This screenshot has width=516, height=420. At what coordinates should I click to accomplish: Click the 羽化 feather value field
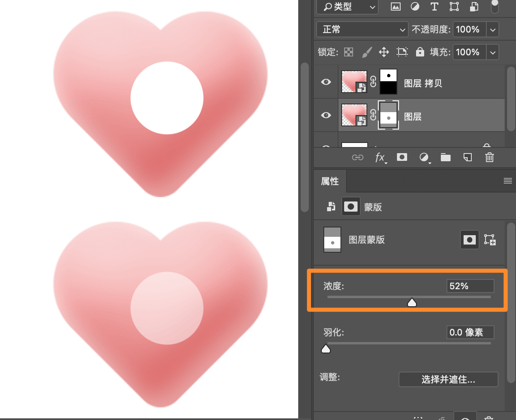pyautogui.click(x=470, y=332)
